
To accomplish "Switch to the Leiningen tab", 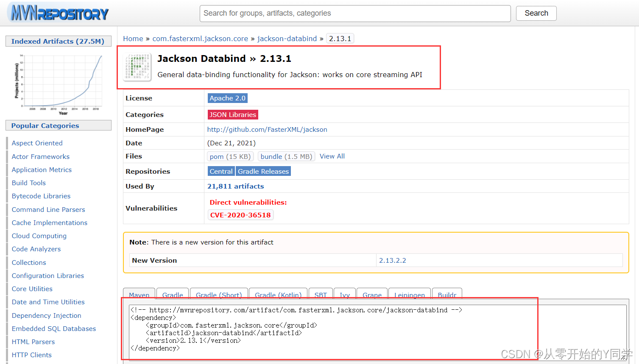I will [410, 294].
